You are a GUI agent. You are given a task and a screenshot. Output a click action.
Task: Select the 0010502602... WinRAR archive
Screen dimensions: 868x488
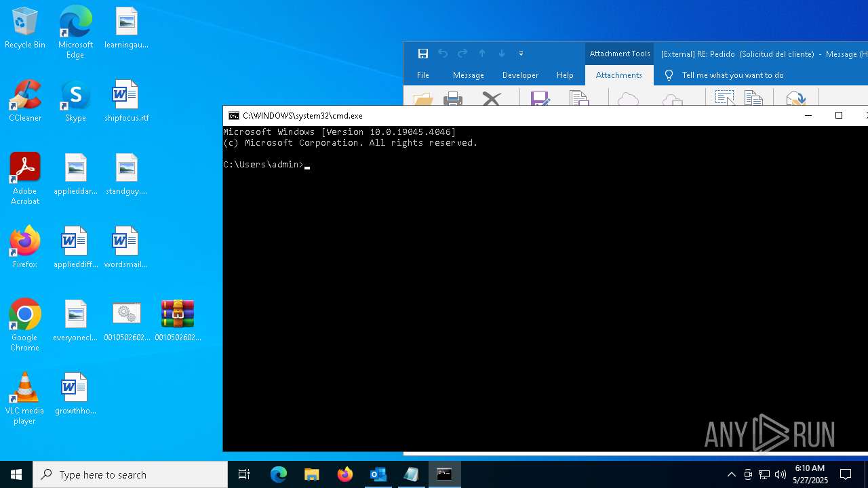(x=178, y=321)
